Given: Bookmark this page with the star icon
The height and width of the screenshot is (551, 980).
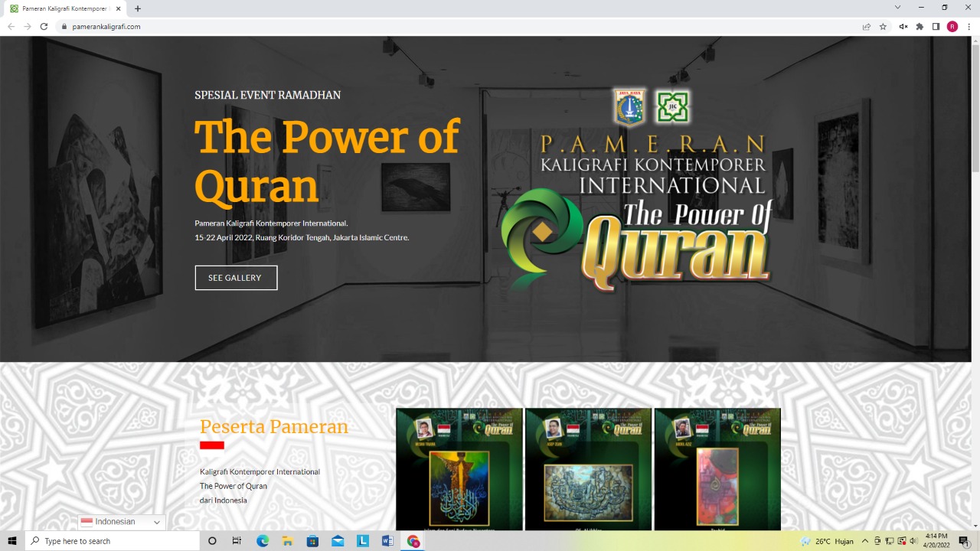Looking at the screenshot, I should 883,26.
